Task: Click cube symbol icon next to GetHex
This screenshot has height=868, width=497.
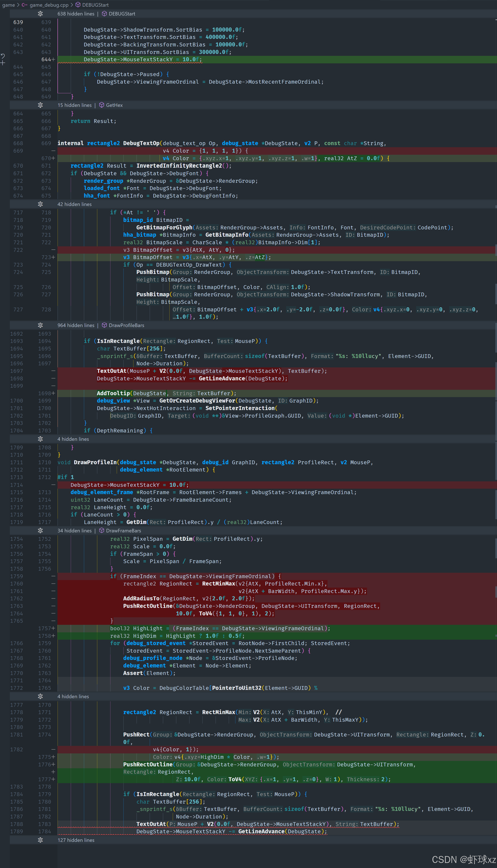Action: point(101,105)
